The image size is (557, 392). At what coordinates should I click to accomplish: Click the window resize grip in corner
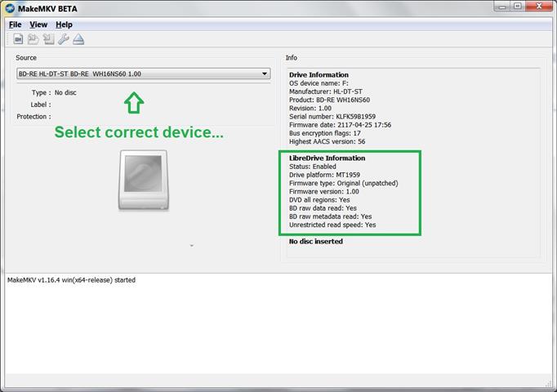point(549,384)
